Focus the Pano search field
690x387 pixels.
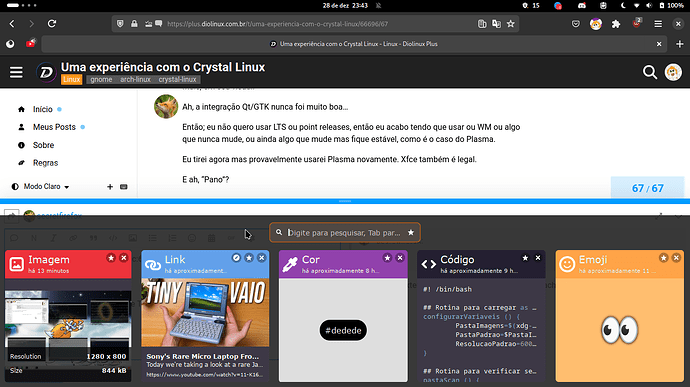click(344, 232)
